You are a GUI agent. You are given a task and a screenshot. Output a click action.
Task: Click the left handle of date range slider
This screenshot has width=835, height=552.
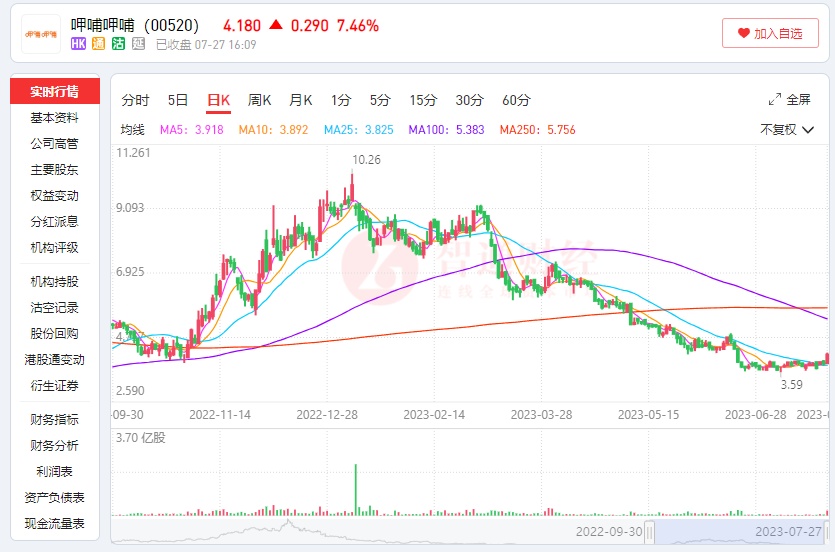(649, 530)
